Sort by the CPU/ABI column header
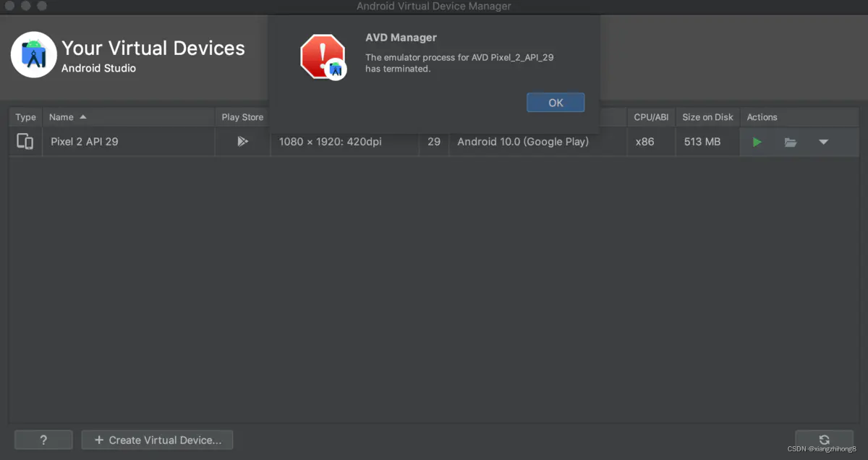The height and width of the screenshot is (460, 868). coord(651,117)
